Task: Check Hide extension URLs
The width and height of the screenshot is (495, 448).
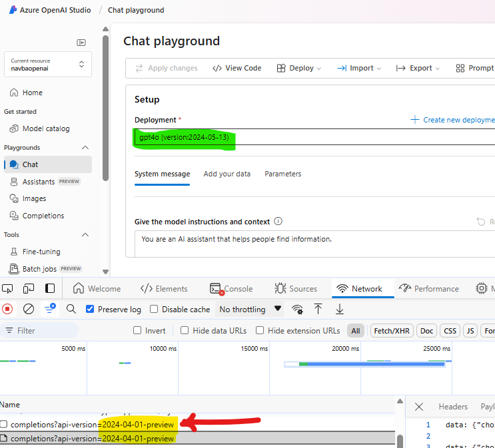Action: pos(260,330)
